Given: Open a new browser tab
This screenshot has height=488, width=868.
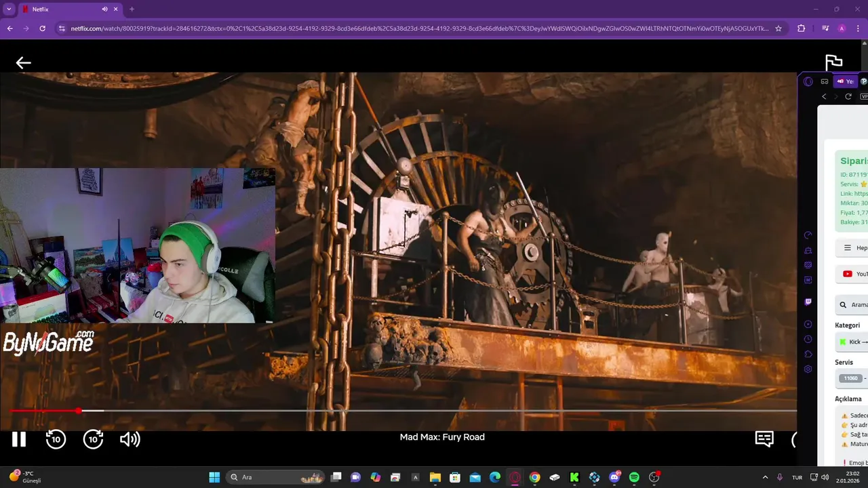Looking at the screenshot, I should pyautogui.click(x=132, y=9).
